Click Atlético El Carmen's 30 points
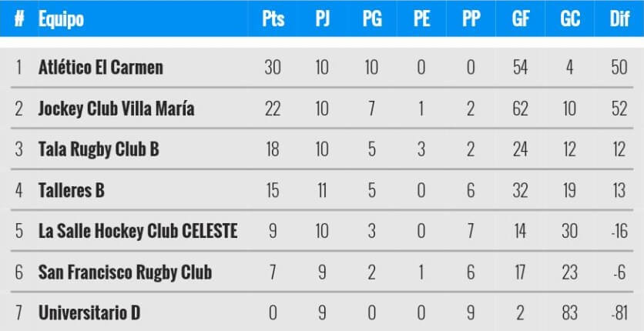 click(273, 68)
